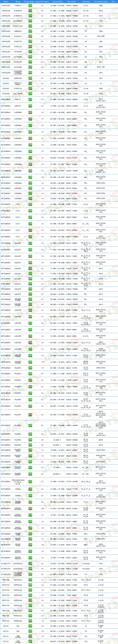Select the HYUNDAI brand cell
This screenshot has width=118, height=644.
(6, 94)
